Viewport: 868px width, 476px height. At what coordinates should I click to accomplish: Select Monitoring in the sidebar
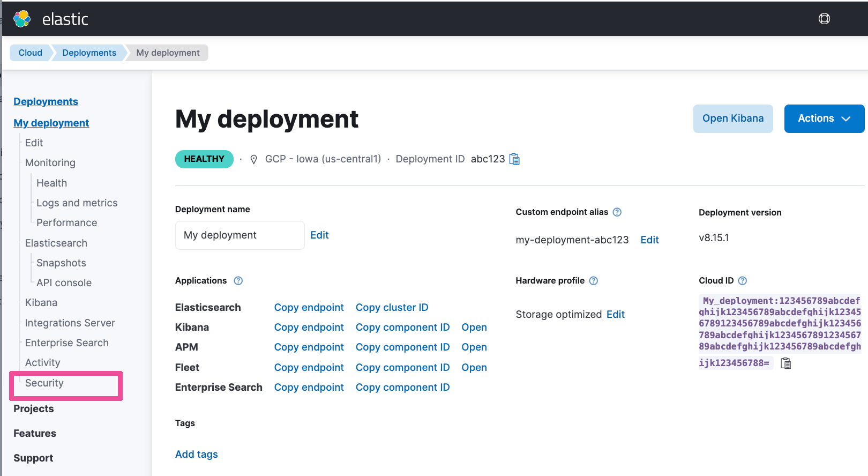pyautogui.click(x=50, y=163)
